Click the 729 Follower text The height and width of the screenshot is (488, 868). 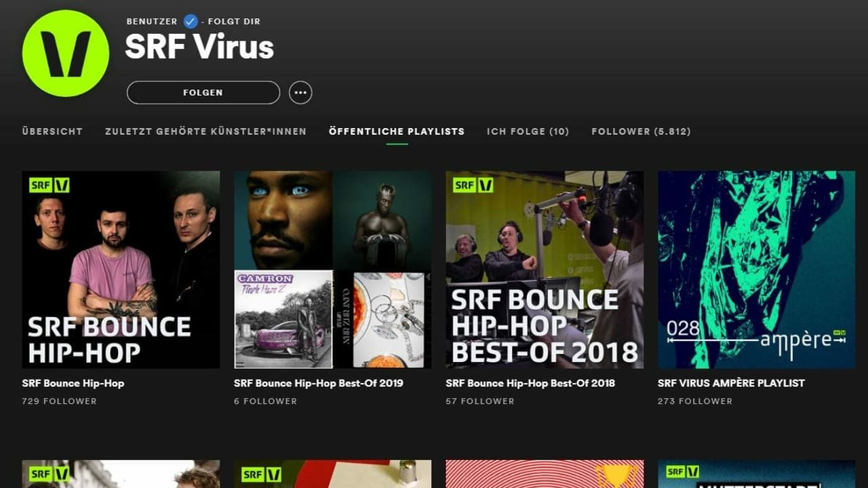click(60, 401)
